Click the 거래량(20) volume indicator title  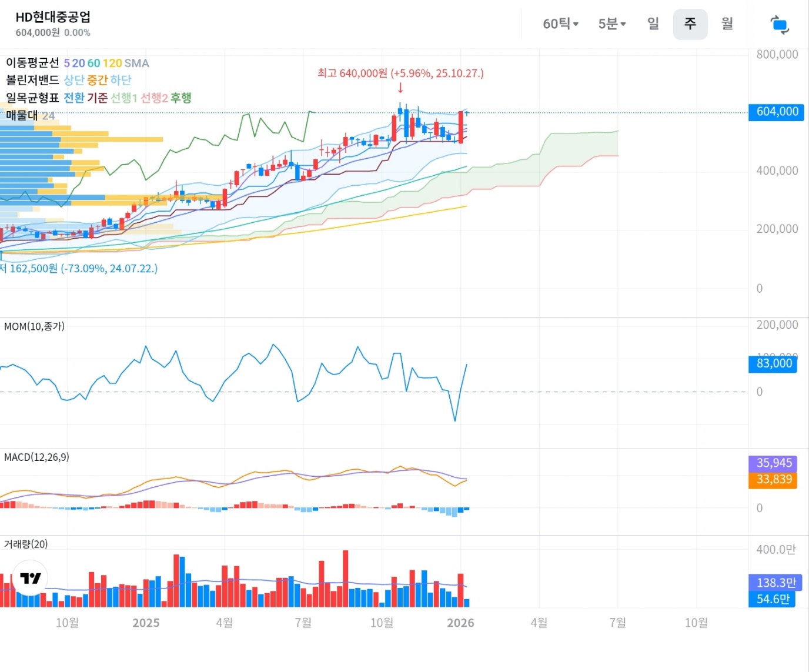pyautogui.click(x=26, y=544)
